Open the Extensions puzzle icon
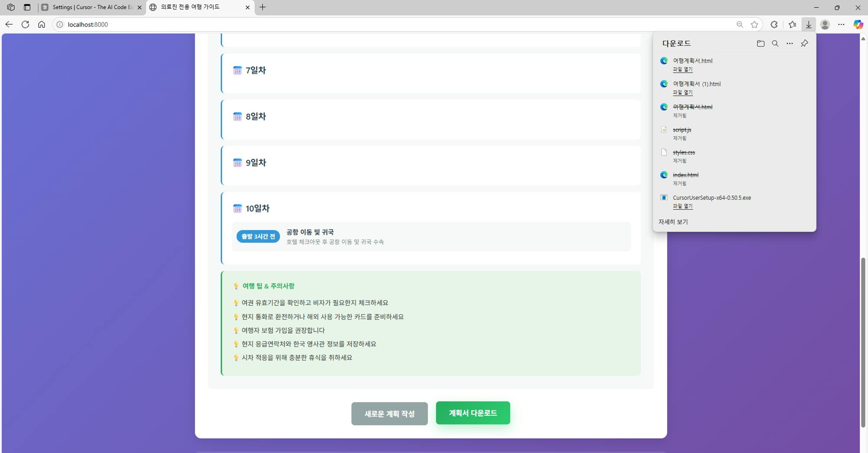Image resolution: width=868 pixels, height=453 pixels. pos(774,24)
